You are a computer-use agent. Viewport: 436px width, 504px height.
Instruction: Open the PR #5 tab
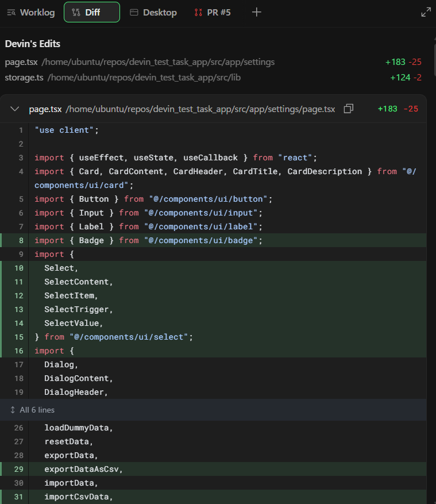213,12
